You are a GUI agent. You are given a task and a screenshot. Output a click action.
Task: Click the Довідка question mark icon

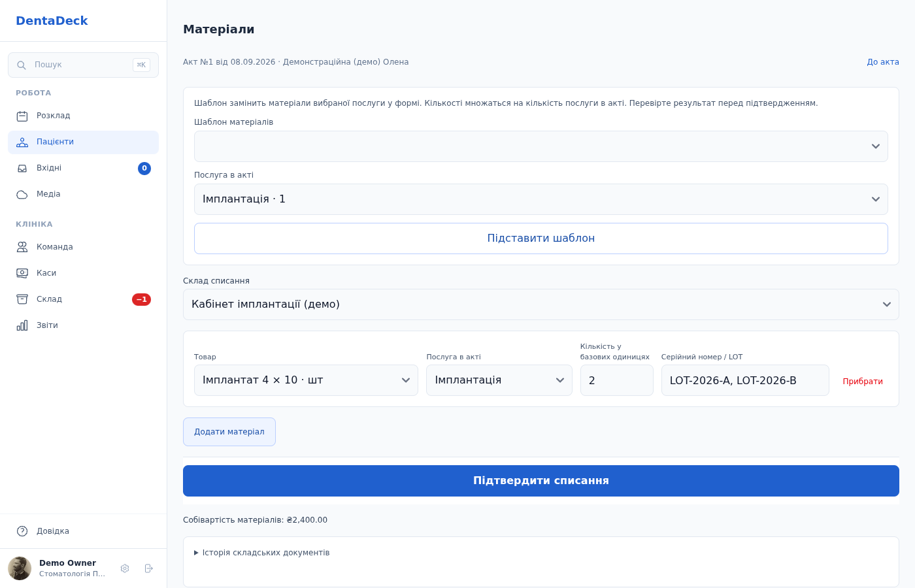(x=22, y=531)
